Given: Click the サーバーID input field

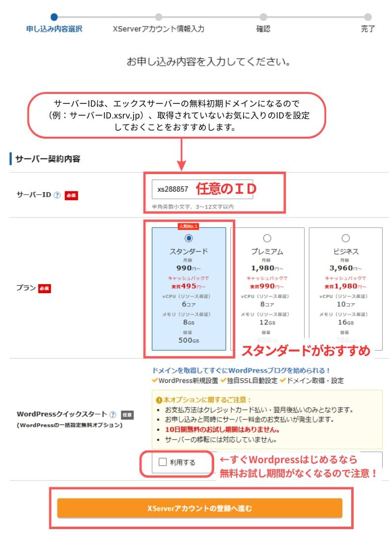Looking at the screenshot, I should point(202,189).
